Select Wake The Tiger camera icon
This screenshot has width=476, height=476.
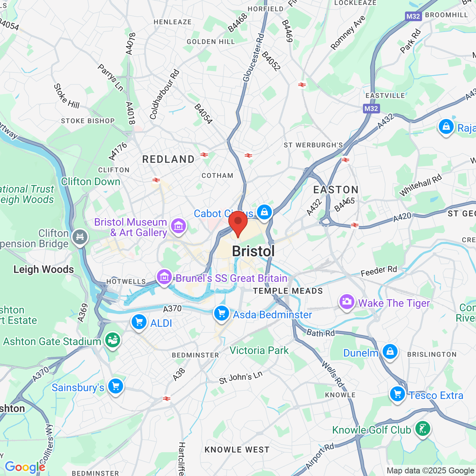click(x=347, y=302)
